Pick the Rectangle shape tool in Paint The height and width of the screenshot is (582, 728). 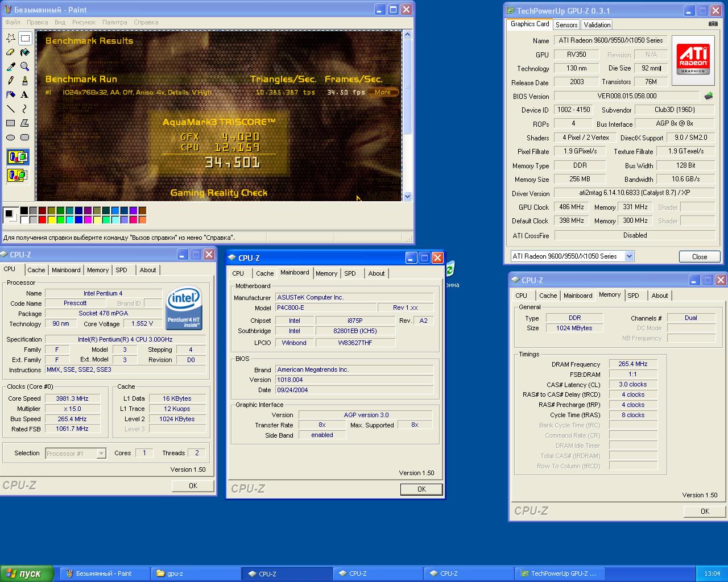click(11, 123)
